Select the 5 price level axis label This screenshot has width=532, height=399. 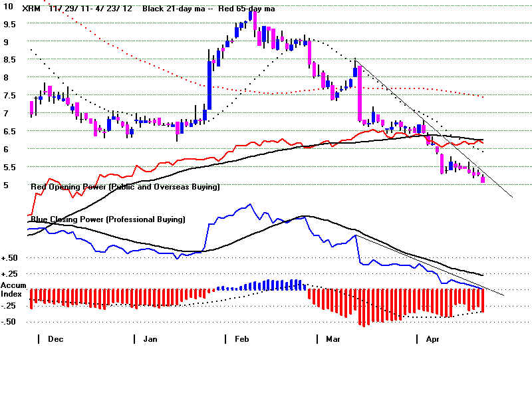(6, 185)
